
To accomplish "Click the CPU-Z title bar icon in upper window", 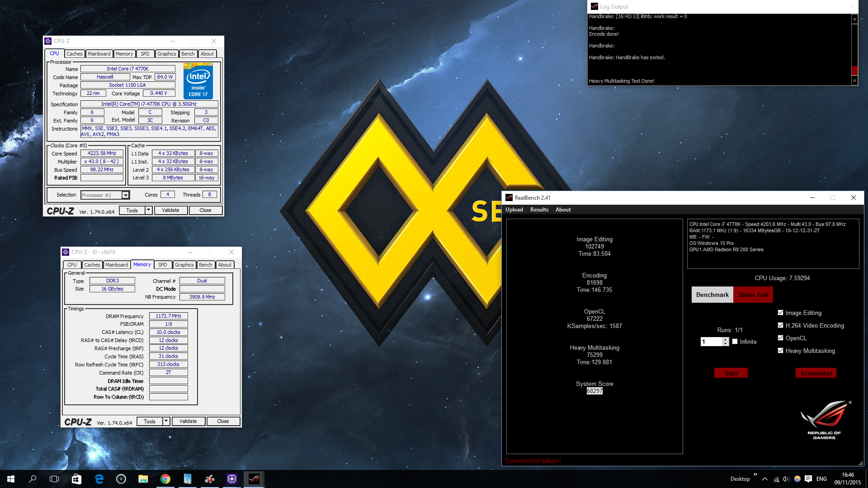I will click(x=48, y=41).
